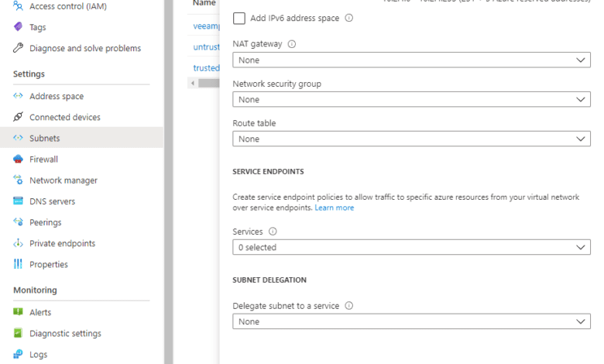
Task: Follow the Learn more link about service endpoints
Action: point(335,208)
